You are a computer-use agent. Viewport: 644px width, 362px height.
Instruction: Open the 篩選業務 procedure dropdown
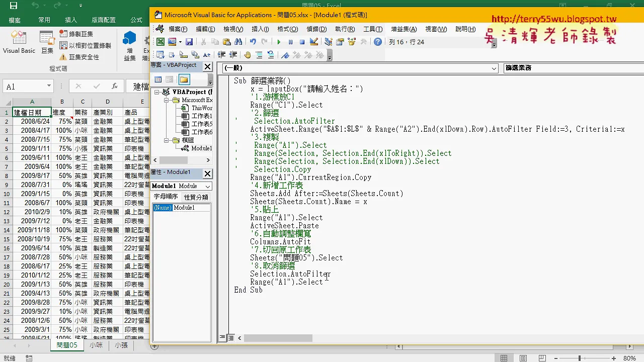pyautogui.click(x=573, y=68)
